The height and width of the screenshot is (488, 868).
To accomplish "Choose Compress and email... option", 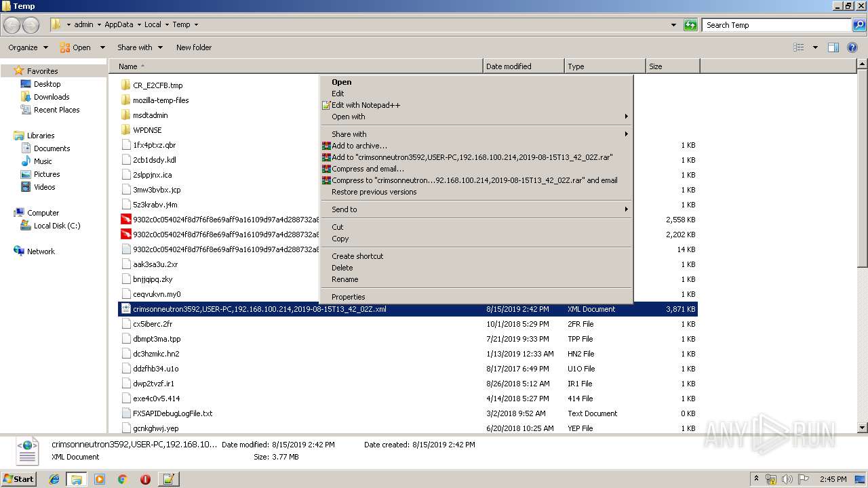I will (476, 169).
